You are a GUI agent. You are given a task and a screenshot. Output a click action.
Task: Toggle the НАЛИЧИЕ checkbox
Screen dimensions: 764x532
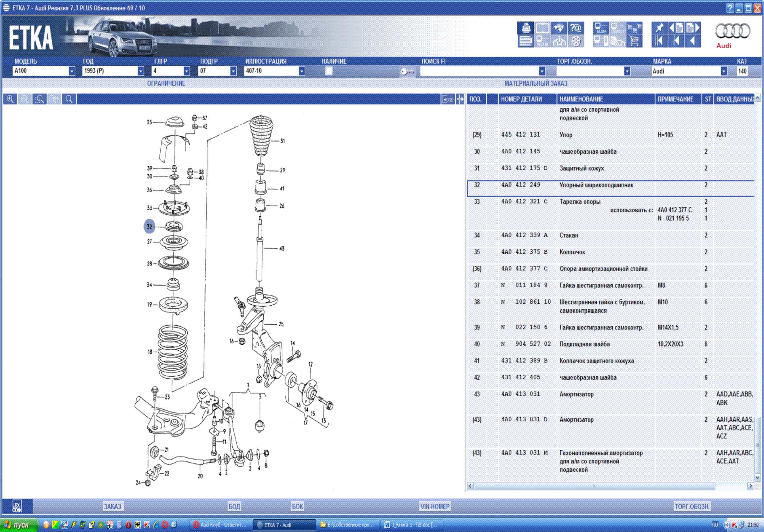coord(329,71)
